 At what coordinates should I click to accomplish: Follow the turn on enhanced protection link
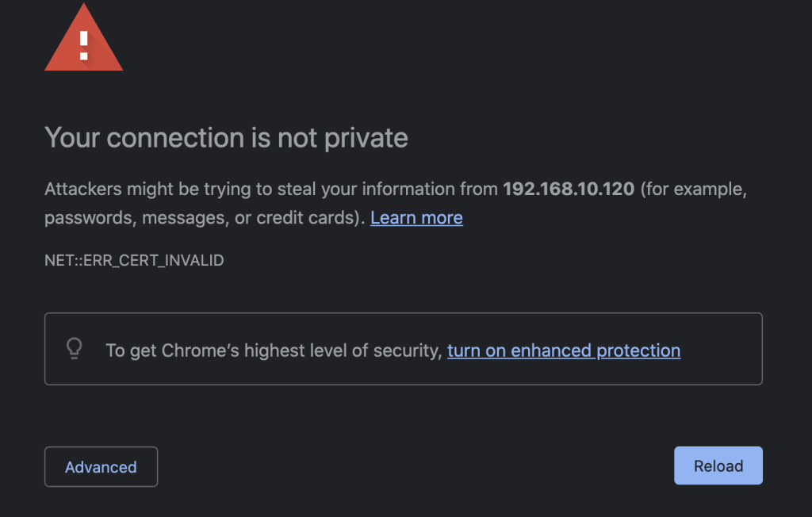(564, 350)
